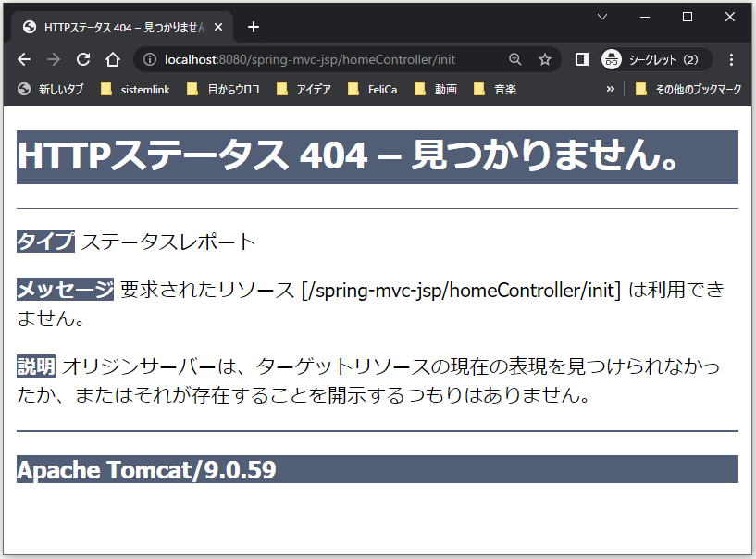Viewport: 756px width, 559px height.
Task: Toggle the side panel open
Action: (580, 58)
